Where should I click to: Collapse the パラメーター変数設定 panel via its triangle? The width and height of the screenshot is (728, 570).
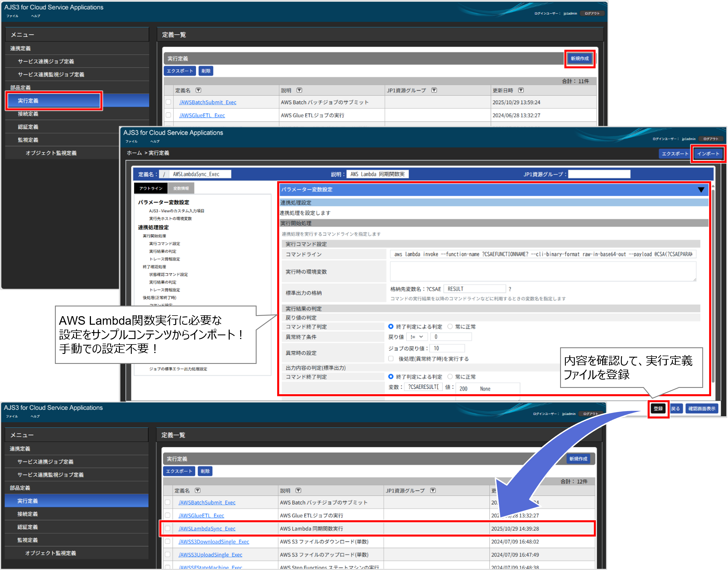[701, 190]
